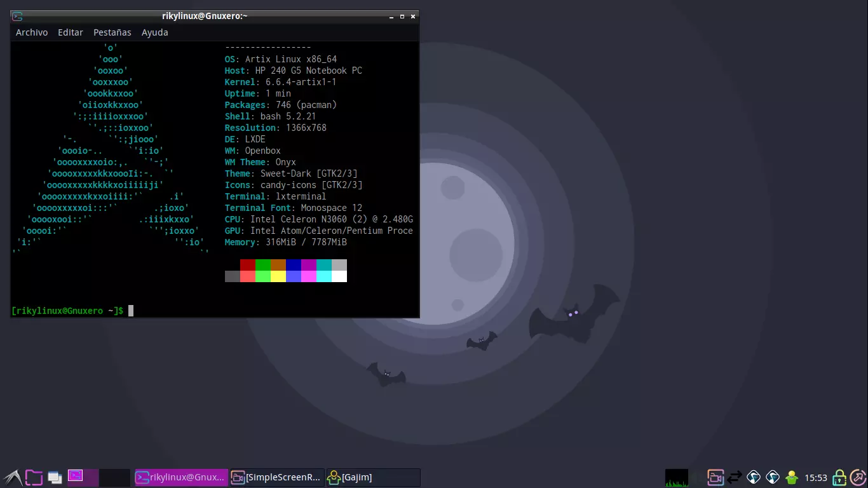Click the bright pink palette swatch
Image resolution: width=868 pixels, height=488 pixels.
[x=309, y=276]
